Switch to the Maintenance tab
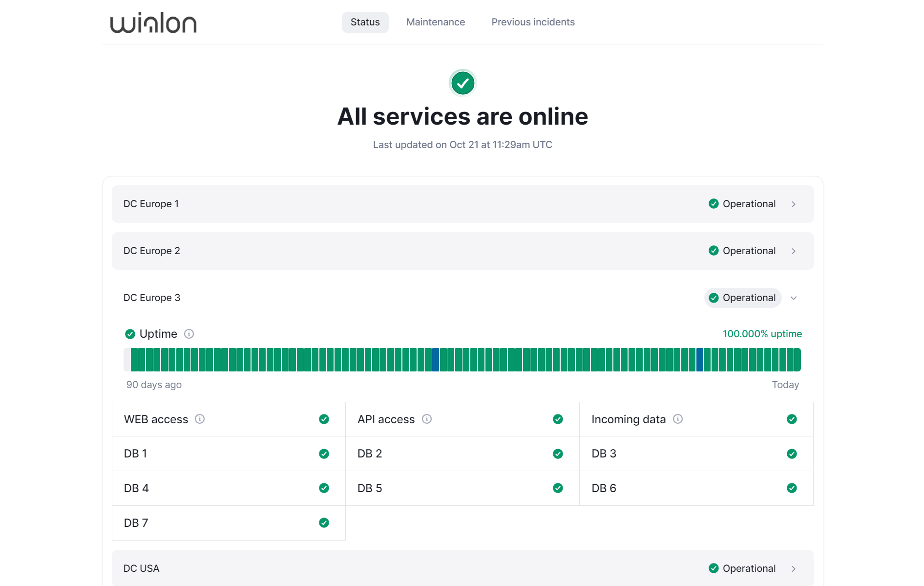The width and height of the screenshot is (924, 586). pyautogui.click(x=436, y=22)
